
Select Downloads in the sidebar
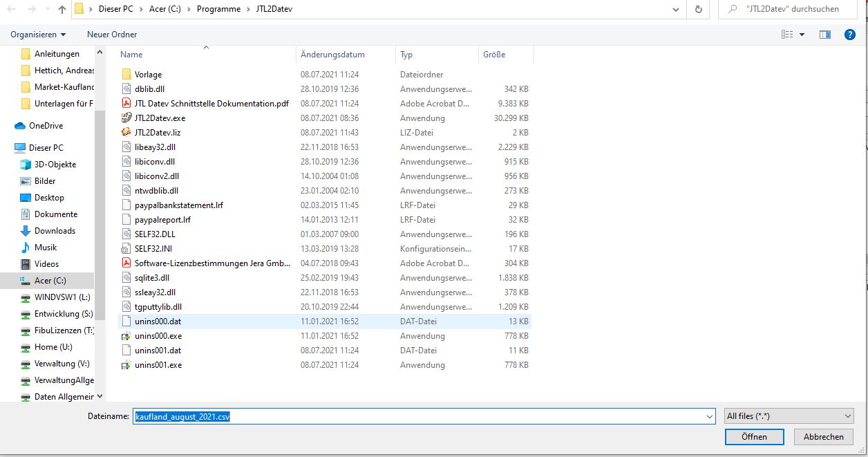tap(55, 231)
